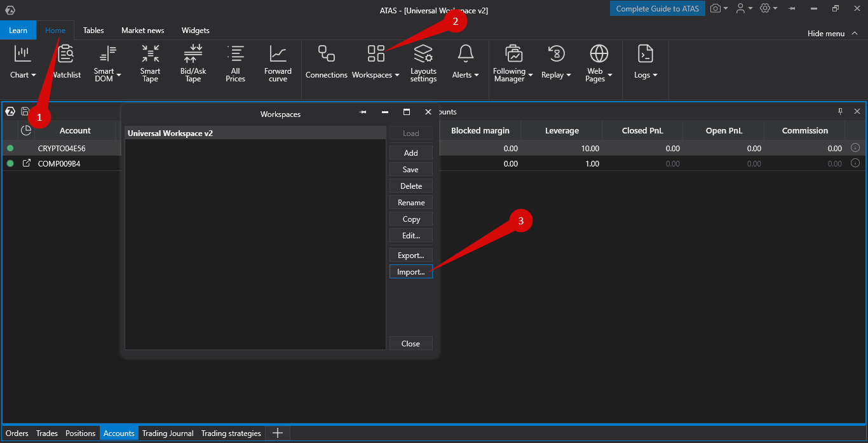
Task: Open the Forward curve tool
Action: [278, 62]
